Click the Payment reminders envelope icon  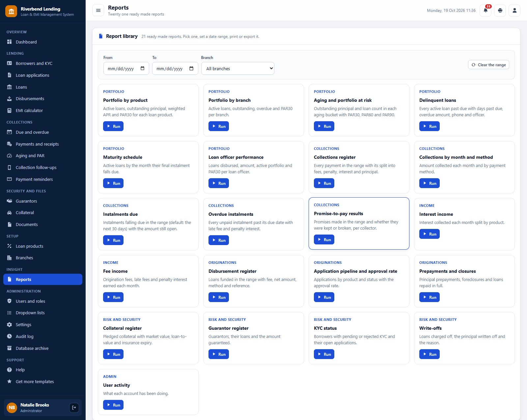(x=10, y=179)
